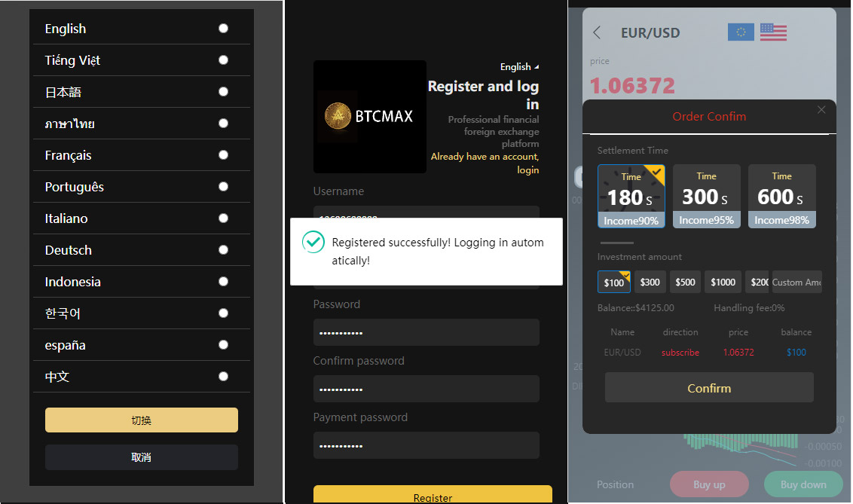Click the Password input field
The width and height of the screenshot is (853, 504).
coord(426,332)
